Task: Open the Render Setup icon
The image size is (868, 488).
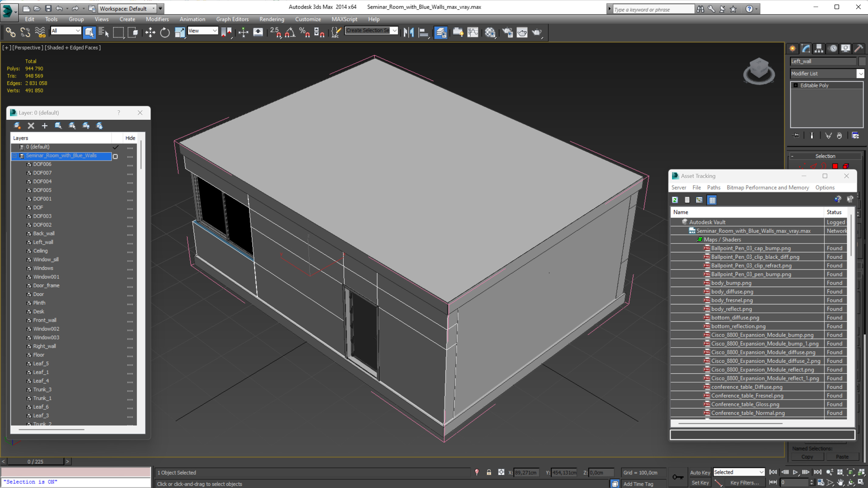Action: click(x=507, y=32)
